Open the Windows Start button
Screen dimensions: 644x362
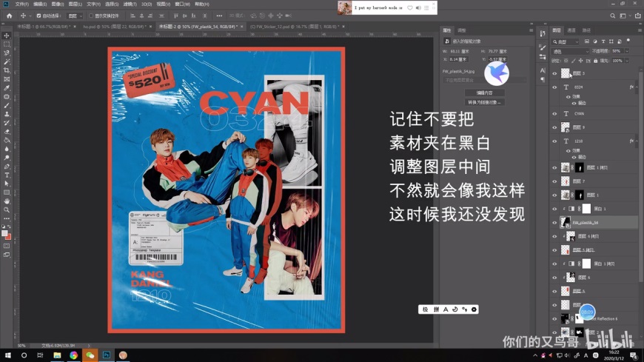pos(8,355)
